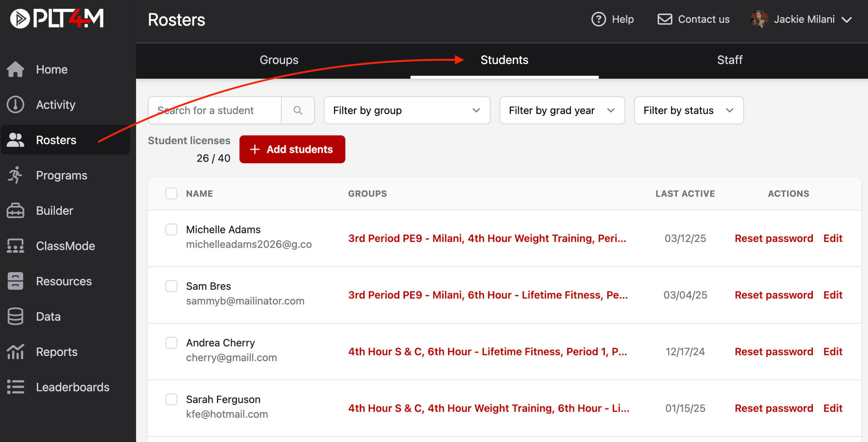Image resolution: width=868 pixels, height=442 pixels.
Task: Click the Add students button
Action: [x=292, y=149]
